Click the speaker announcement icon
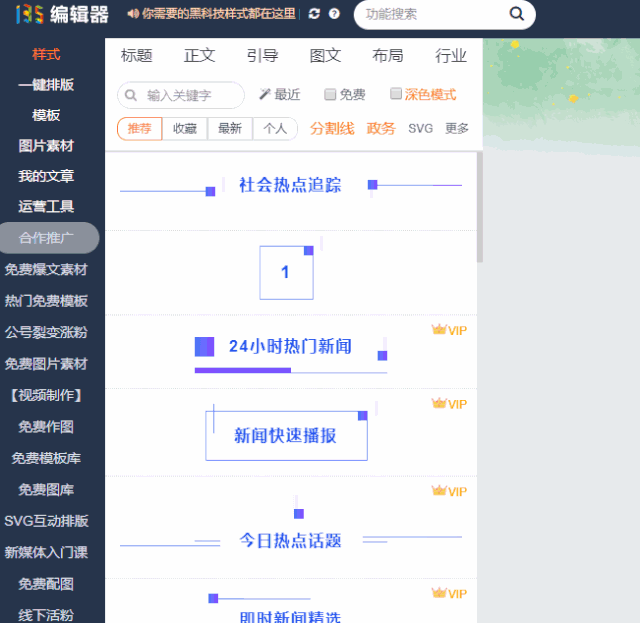Image resolution: width=640 pixels, height=623 pixels. [133, 14]
